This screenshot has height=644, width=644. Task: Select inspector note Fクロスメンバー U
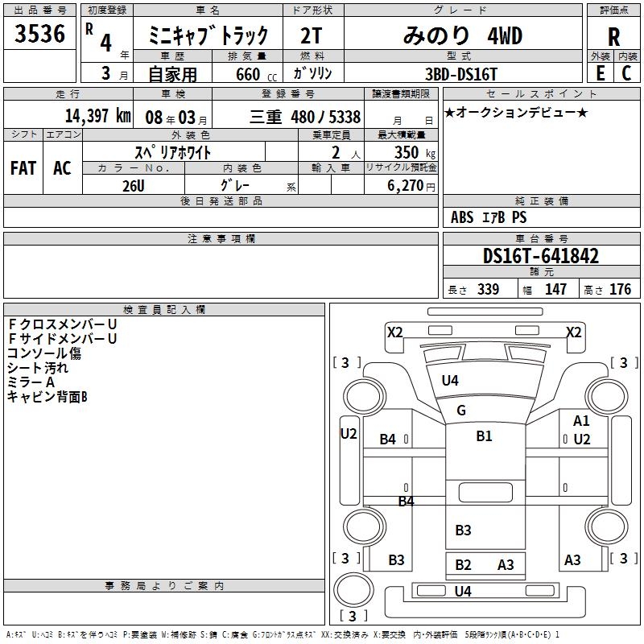[63, 324]
